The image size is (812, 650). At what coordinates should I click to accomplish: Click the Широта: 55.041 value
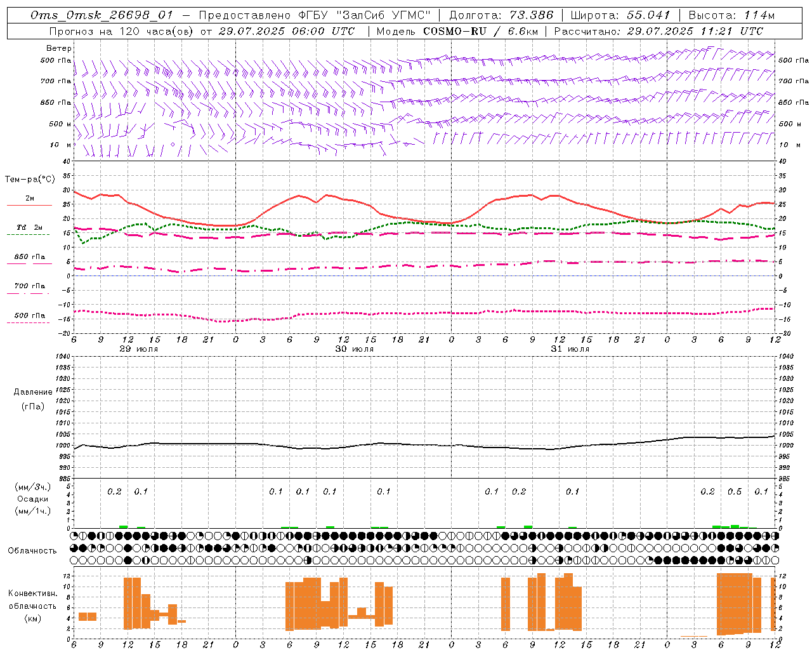click(x=620, y=15)
